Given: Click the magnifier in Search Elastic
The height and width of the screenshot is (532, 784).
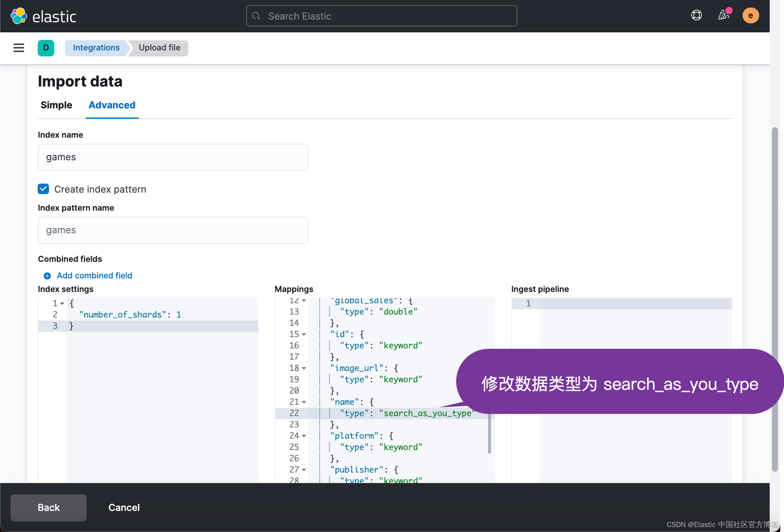Looking at the screenshot, I should (256, 16).
